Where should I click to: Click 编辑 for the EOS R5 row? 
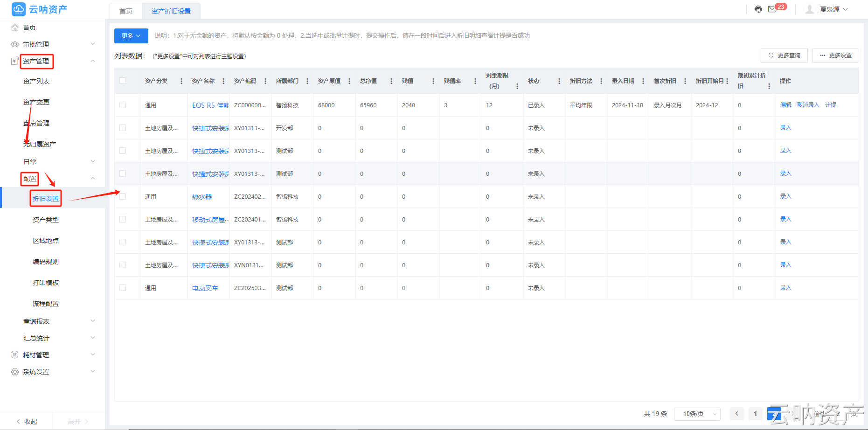click(786, 105)
